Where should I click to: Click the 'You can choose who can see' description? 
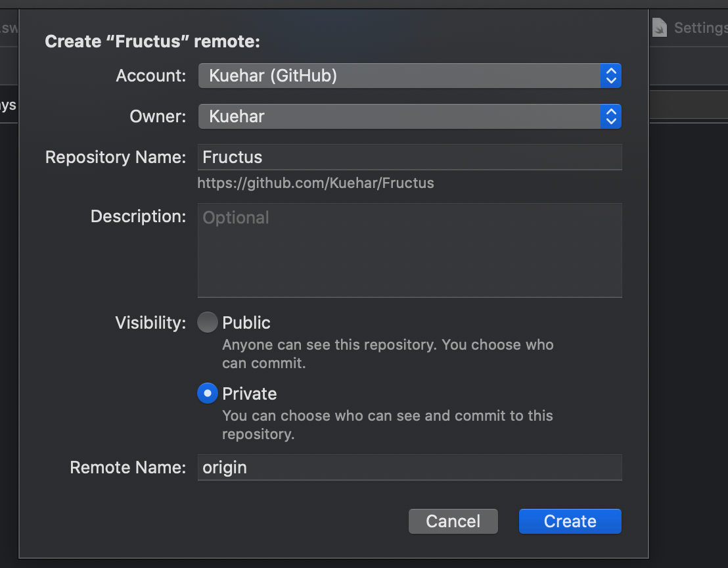coord(387,425)
